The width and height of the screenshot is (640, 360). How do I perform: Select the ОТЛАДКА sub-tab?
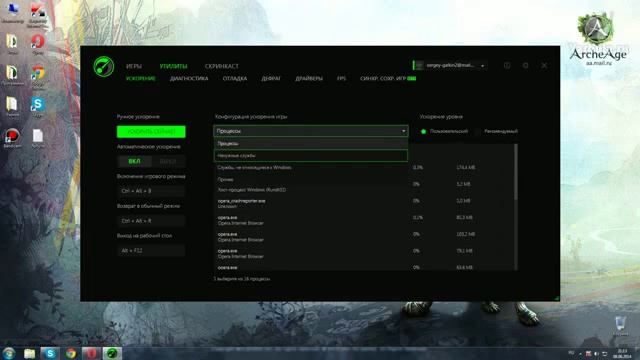coord(235,78)
